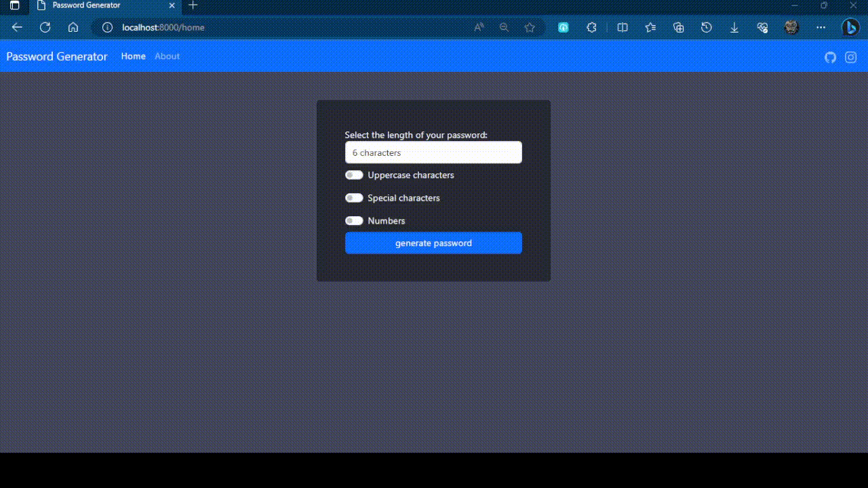This screenshot has width=868, height=488.
Task: Open the Instagram link in the navbar
Action: point(851,57)
